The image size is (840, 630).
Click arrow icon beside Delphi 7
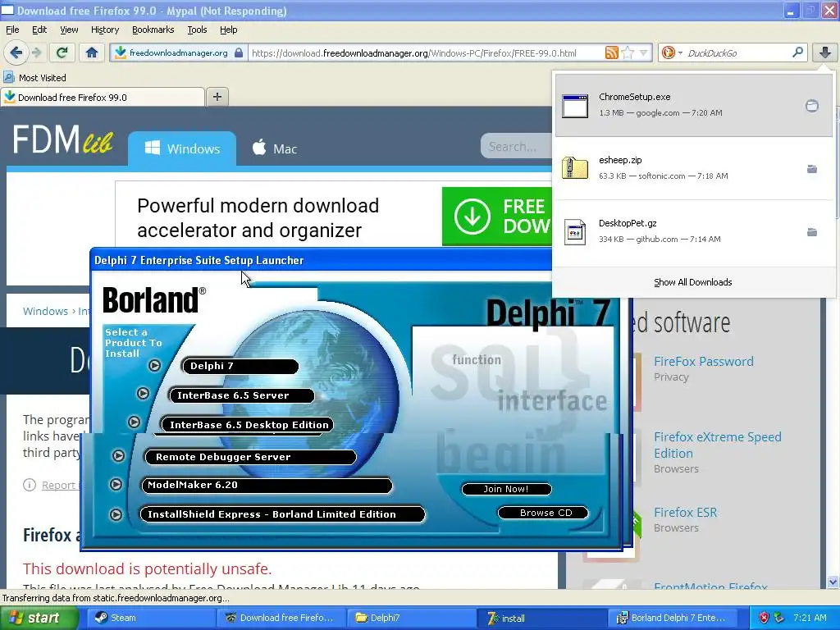click(x=154, y=365)
